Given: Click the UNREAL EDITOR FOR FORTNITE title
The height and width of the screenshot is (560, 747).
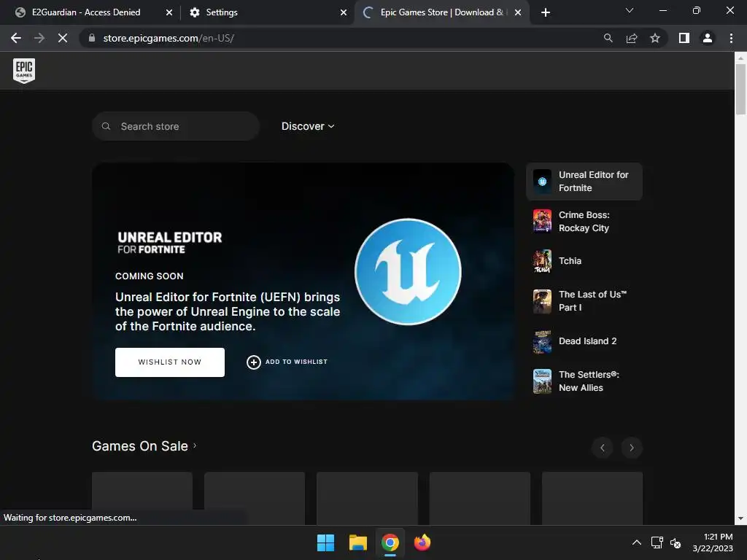Looking at the screenshot, I should coord(169,243).
